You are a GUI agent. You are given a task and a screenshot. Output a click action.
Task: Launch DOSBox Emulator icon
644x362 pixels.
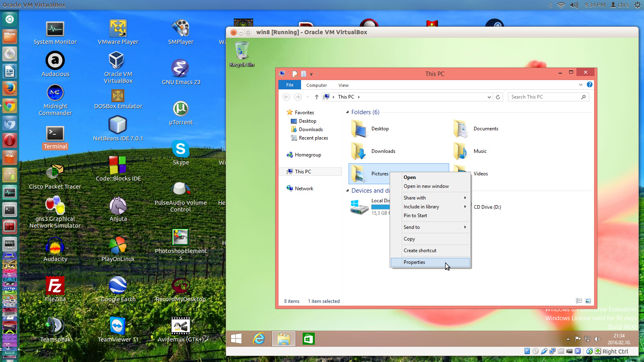pyautogui.click(x=118, y=99)
